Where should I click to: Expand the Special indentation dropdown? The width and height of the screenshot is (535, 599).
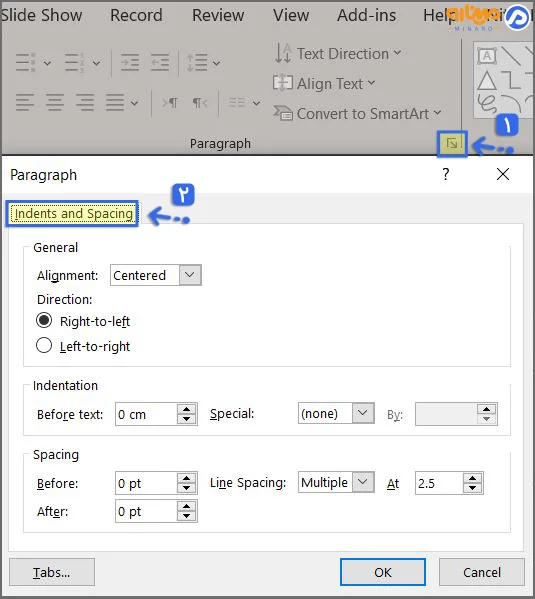[336, 413]
